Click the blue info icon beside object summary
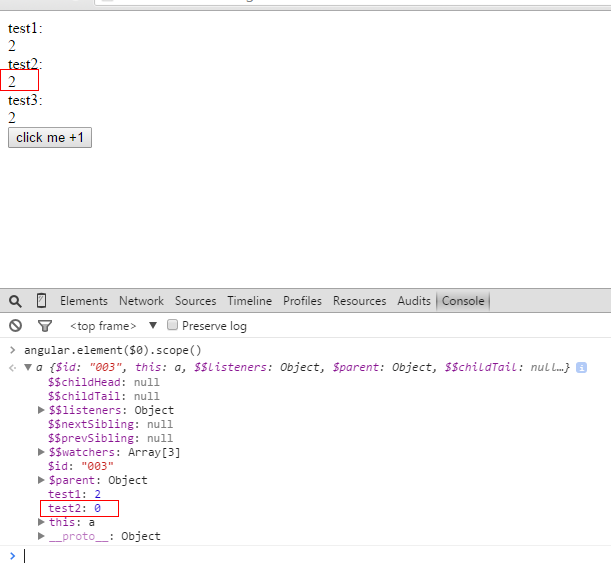The image size is (611, 571). (x=582, y=368)
